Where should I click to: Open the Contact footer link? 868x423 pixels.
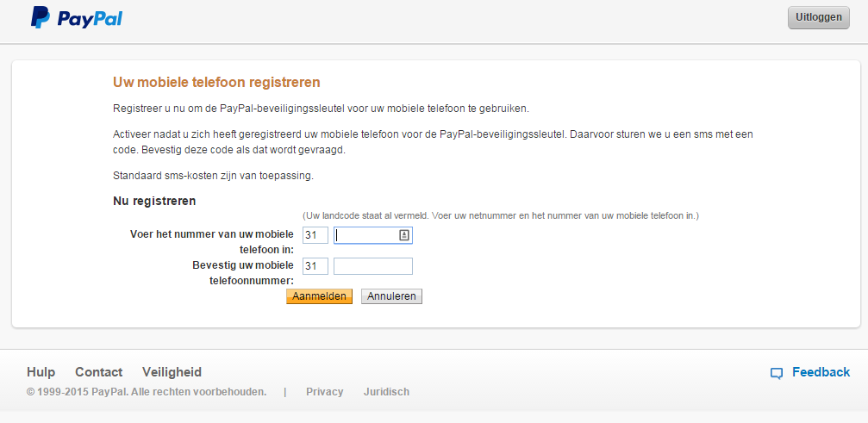(x=99, y=372)
